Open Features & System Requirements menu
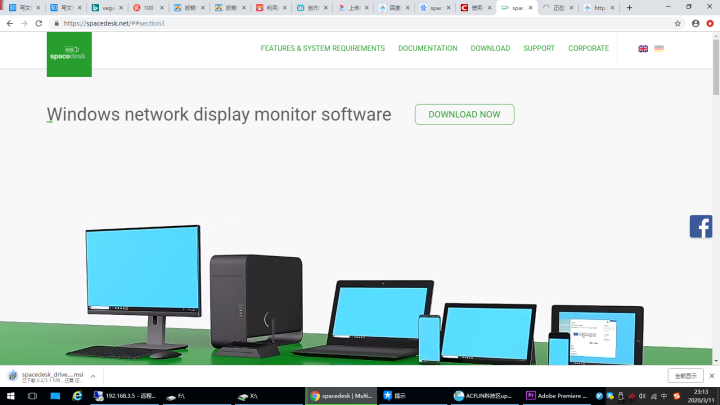 [x=323, y=48]
